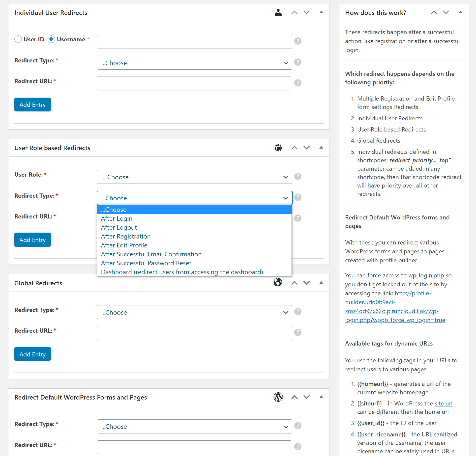Click help icon beside User Role Redirect URL
Viewport: 476px width, 456px height.
tap(298, 218)
